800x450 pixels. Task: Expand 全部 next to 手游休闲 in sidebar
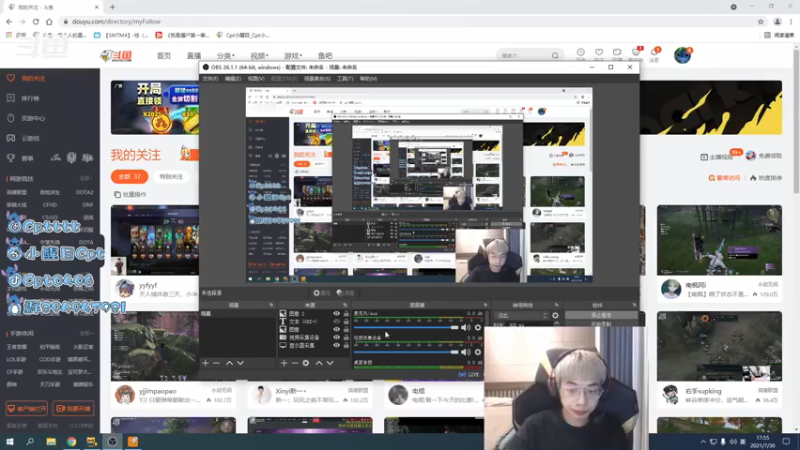[x=86, y=333]
